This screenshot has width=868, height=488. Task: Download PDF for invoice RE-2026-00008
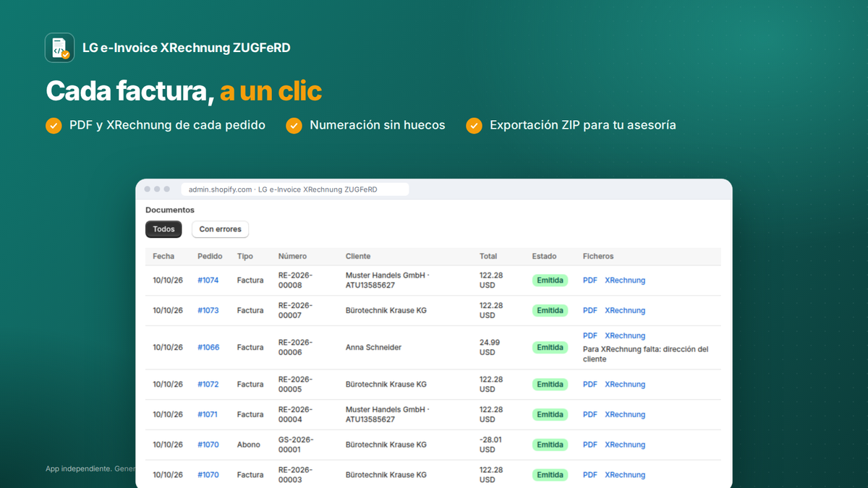[x=590, y=281]
